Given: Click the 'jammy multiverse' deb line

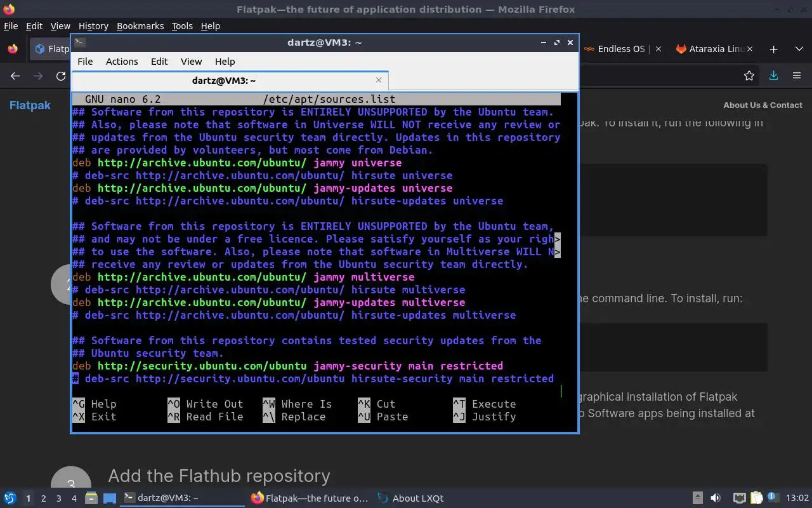Looking at the screenshot, I should pos(244,277).
